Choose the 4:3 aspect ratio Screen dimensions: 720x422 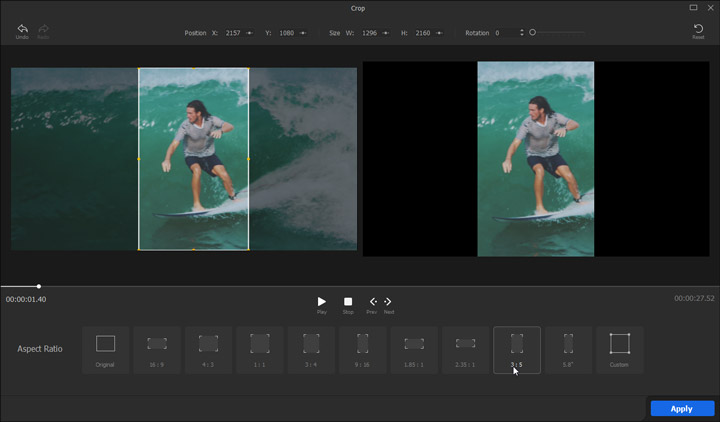208,350
